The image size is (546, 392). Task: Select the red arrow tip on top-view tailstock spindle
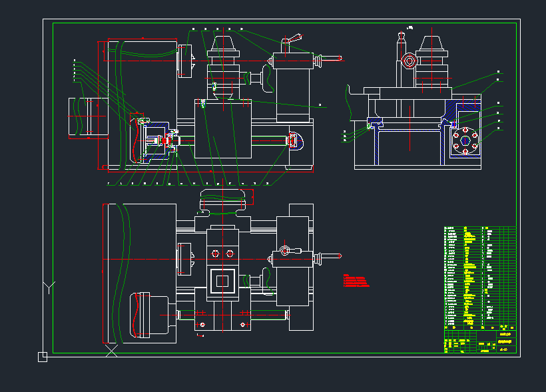(340, 256)
